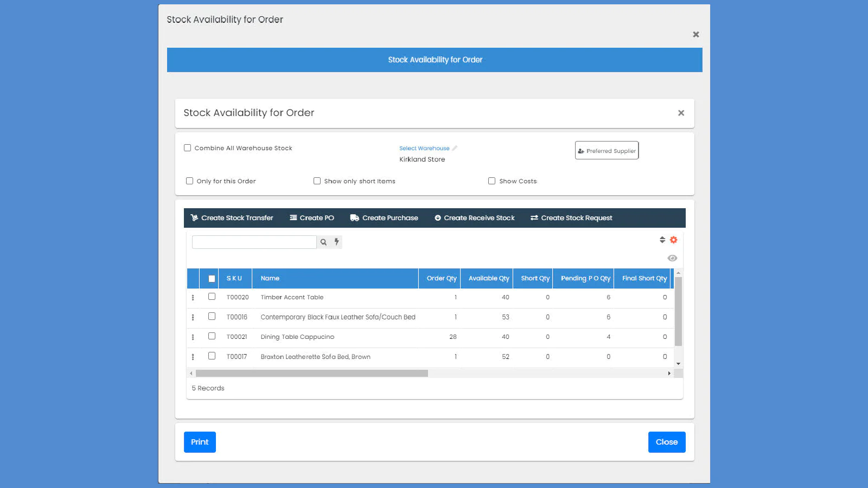868x488 pixels.
Task: Click the 5 Records footer text
Action: (208, 388)
